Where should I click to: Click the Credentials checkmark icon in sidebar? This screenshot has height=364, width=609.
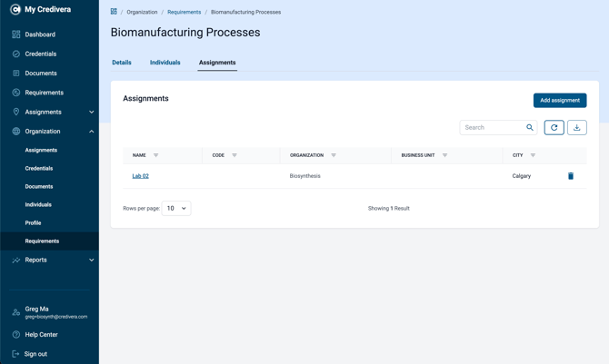[x=16, y=54]
